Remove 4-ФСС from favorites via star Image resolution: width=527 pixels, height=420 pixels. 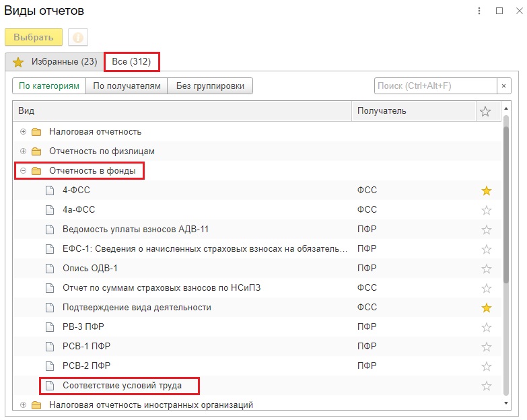tap(487, 191)
